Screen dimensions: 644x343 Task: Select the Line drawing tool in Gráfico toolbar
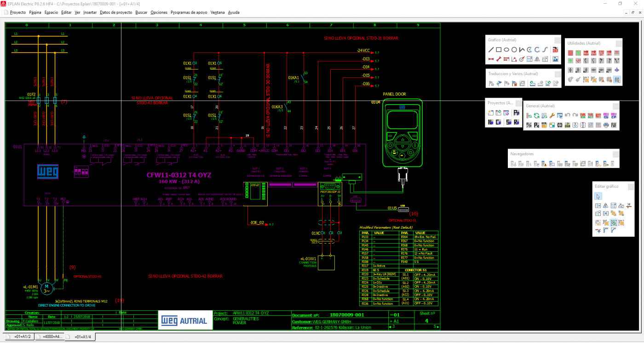491,50
